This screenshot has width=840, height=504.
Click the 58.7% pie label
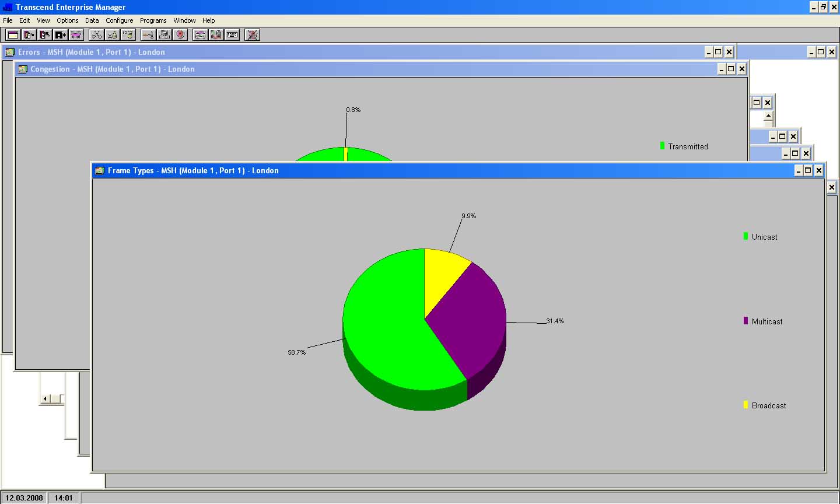pos(296,352)
